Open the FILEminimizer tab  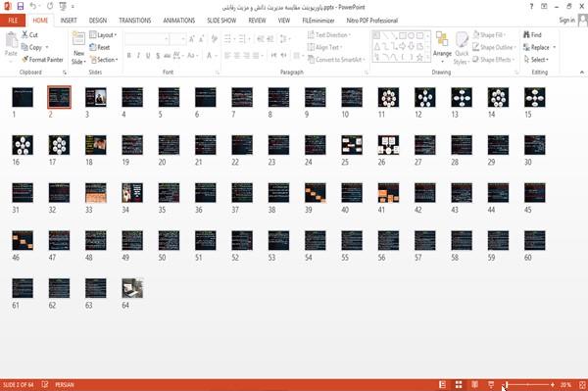pos(318,21)
